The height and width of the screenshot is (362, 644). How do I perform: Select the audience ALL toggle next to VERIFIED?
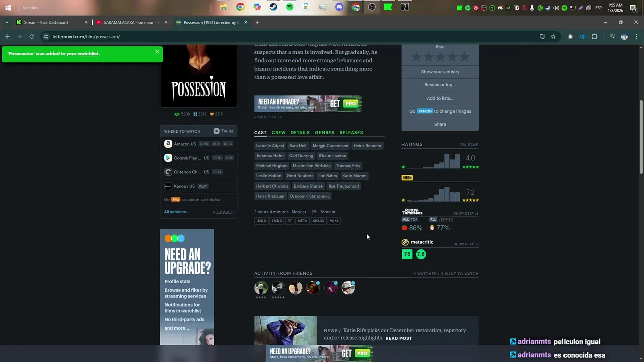point(433,220)
